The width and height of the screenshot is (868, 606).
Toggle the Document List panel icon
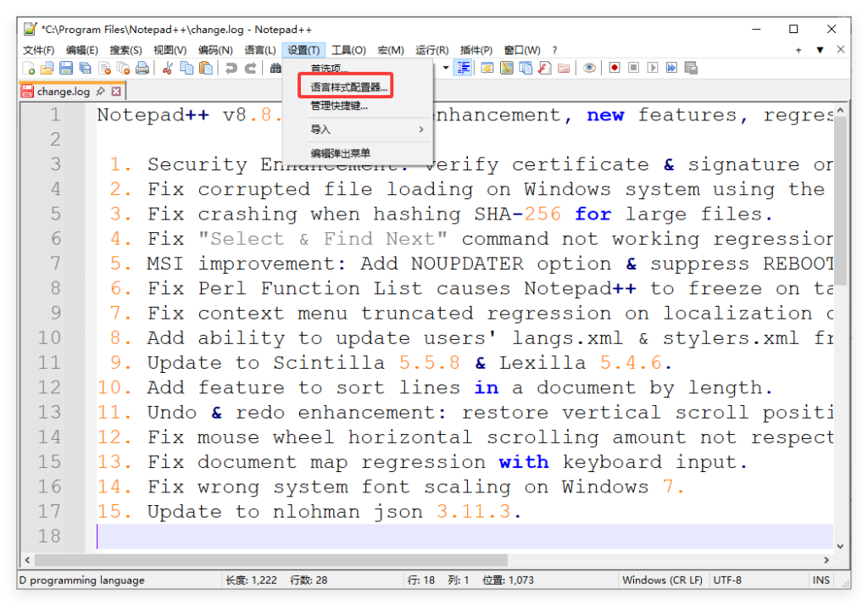[x=526, y=68]
